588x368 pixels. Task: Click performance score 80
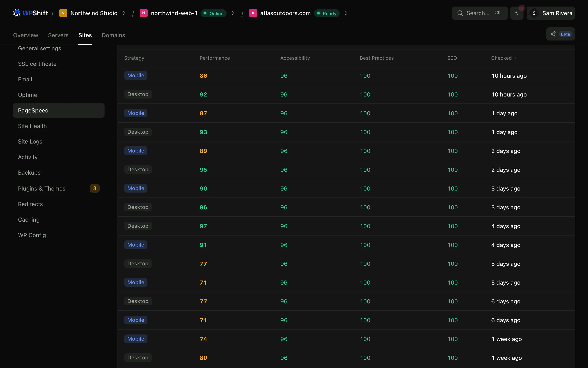point(203,358)
